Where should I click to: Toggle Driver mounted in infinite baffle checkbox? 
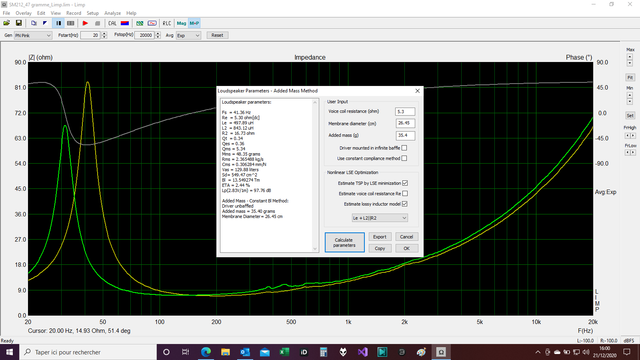404,148
